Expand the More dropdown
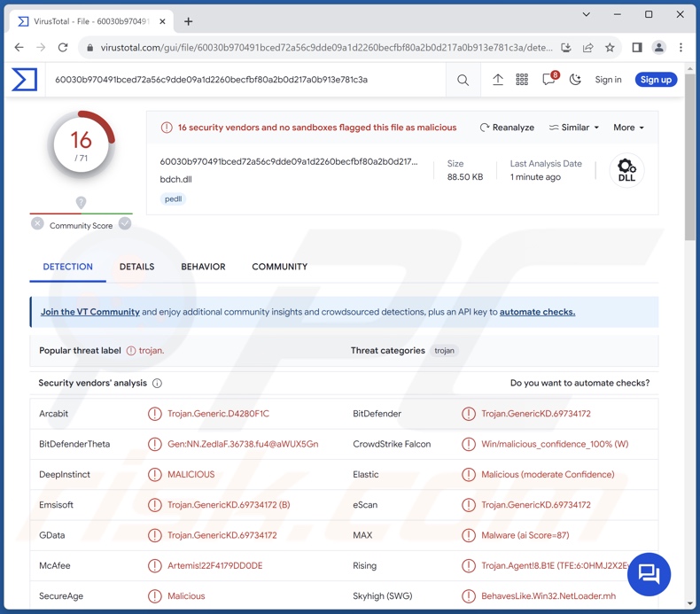The height and width of the screenshot is (614, 700). 628,128
